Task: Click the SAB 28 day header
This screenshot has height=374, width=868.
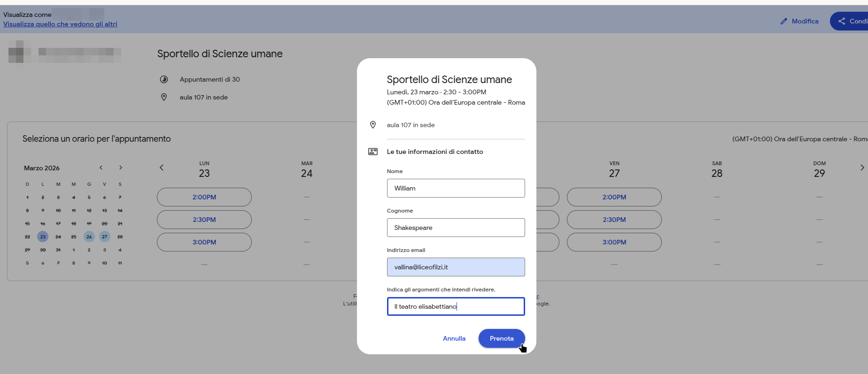Action: pyautogui.click(x=717, y=170)
